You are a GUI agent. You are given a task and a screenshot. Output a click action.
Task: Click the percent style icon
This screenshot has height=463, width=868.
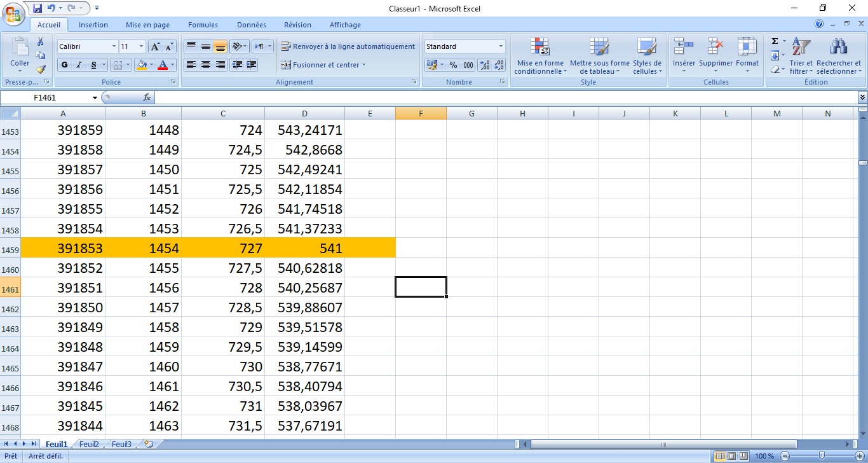pyautogui.click(x=453, y=65)
